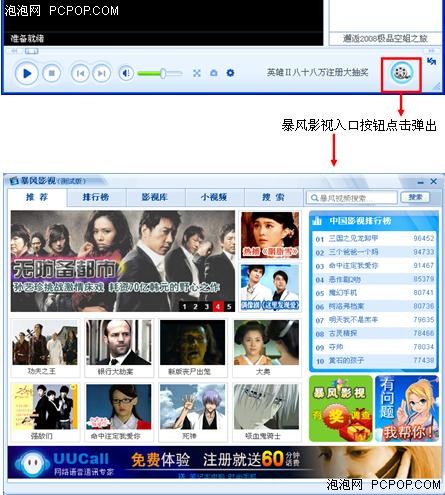Open the 小视频 tab
This screenshot has width=445, height=495.
(x=214, y=197)
